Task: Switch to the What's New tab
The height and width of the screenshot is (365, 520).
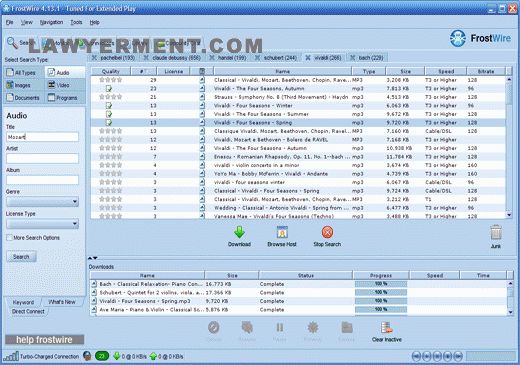Action: (x=62, y=302)
